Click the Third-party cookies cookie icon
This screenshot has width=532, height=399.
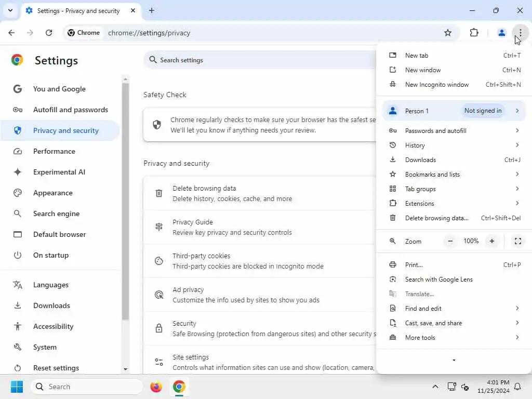point(159,261)
